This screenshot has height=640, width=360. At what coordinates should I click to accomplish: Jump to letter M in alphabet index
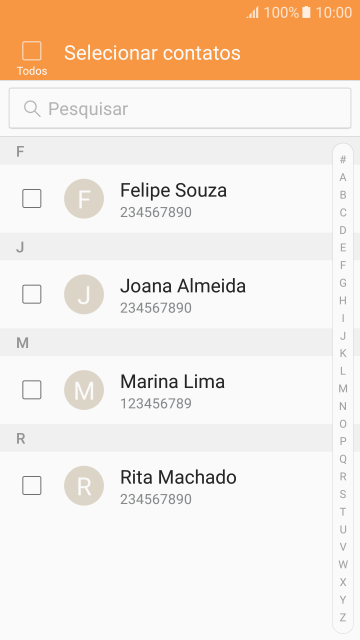click(343, 389)
